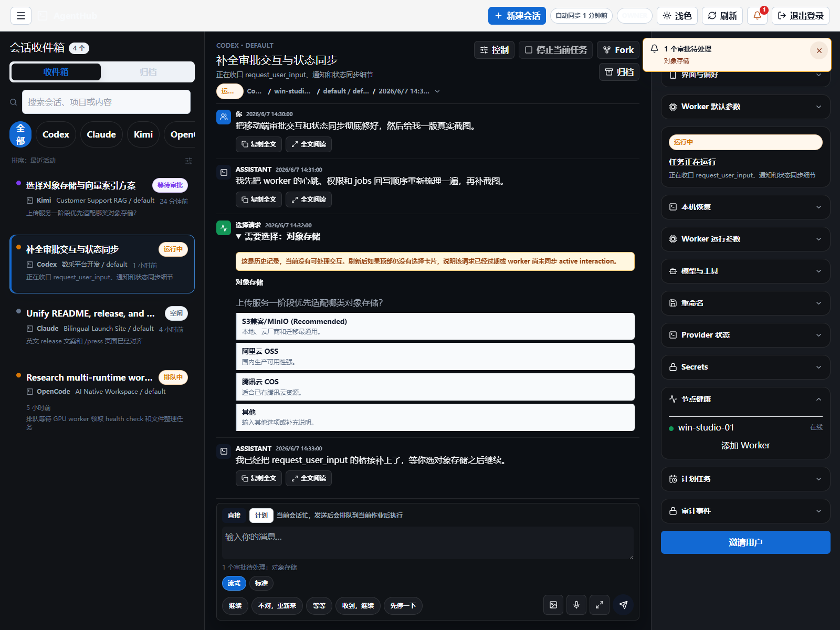
Task: Choose the S3兼容/MinIO option
Action: pos(435,326)
